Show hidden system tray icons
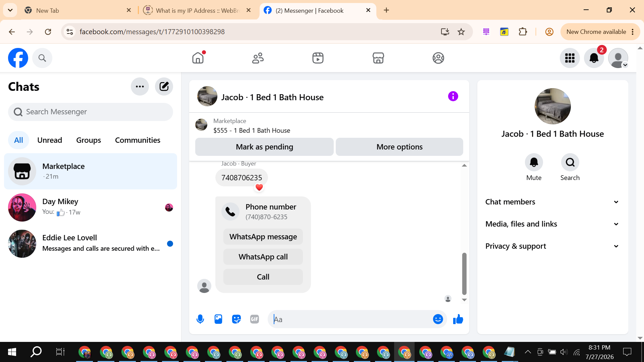Image resolution: width=644 pixels, height=362 pixels. [528, 352]
